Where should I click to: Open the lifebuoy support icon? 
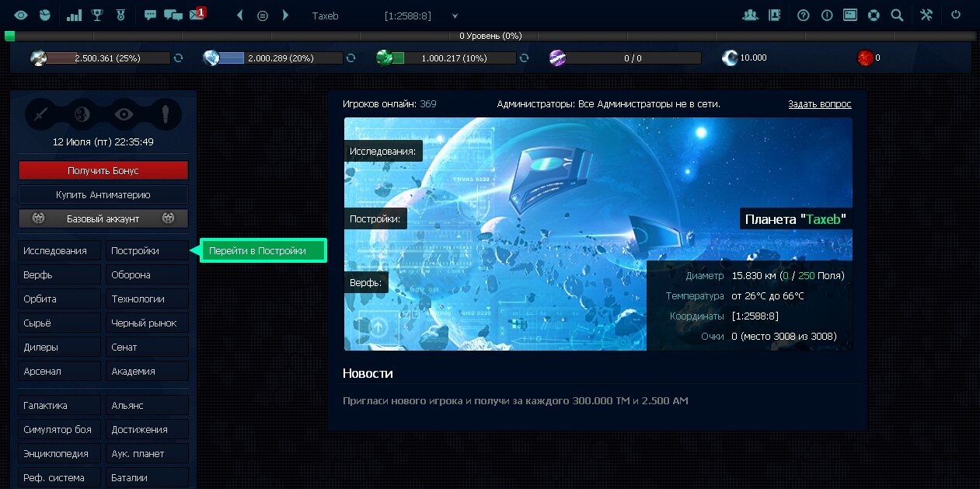(874, 15)
